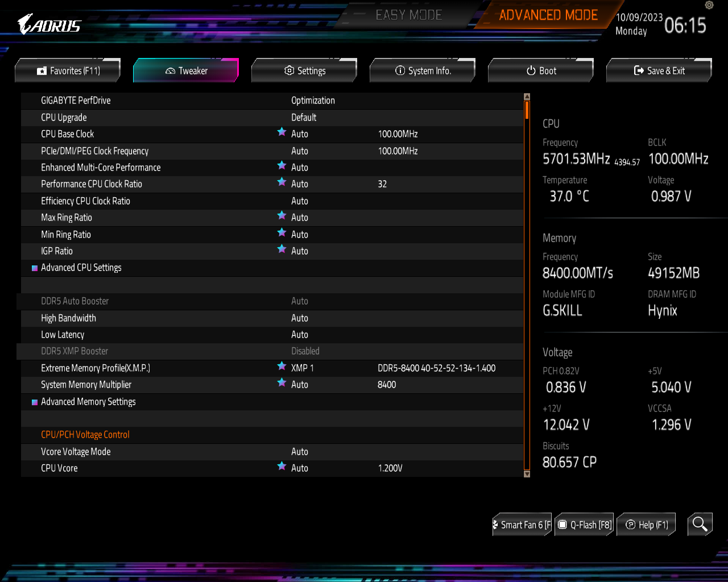Screen dimensions: 728x582
Task: Change PCIe/DMI/PEG Clock Frequency Auto value
Action: (300, 151)
